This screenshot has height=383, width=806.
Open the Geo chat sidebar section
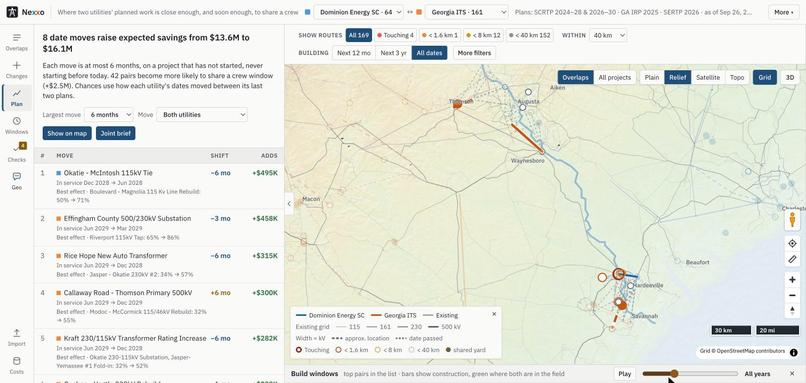17,181
